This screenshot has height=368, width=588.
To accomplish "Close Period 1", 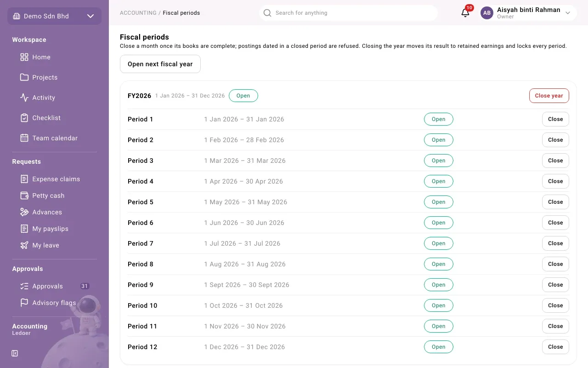I will (555, 119).
